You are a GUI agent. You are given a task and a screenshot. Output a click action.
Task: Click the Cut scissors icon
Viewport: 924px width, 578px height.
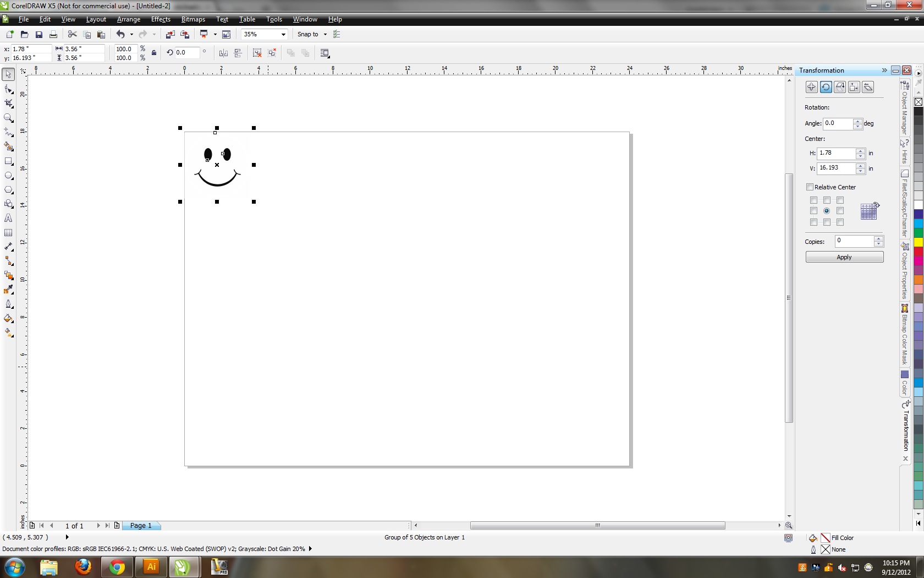[72, 34]
